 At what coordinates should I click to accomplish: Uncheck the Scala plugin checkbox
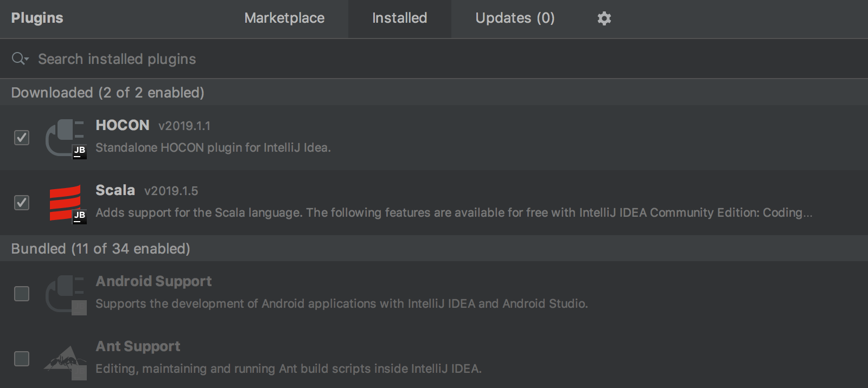(22, 203)
